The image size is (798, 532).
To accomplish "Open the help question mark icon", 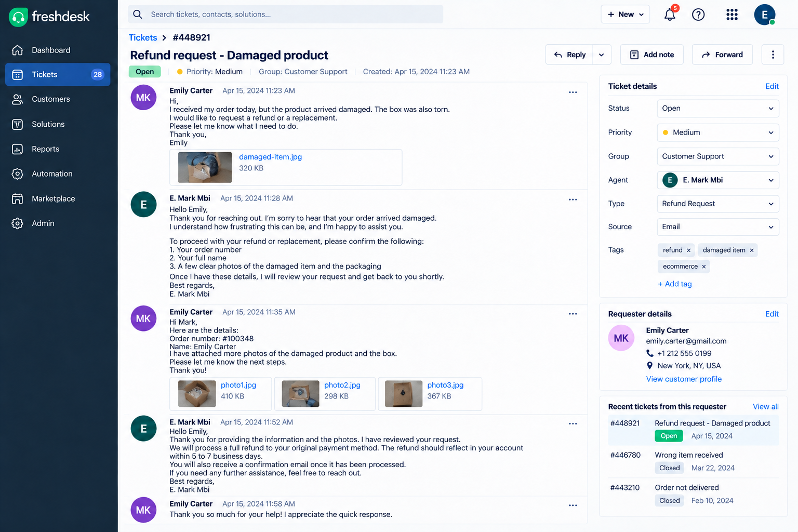I will tap(698, 15).
